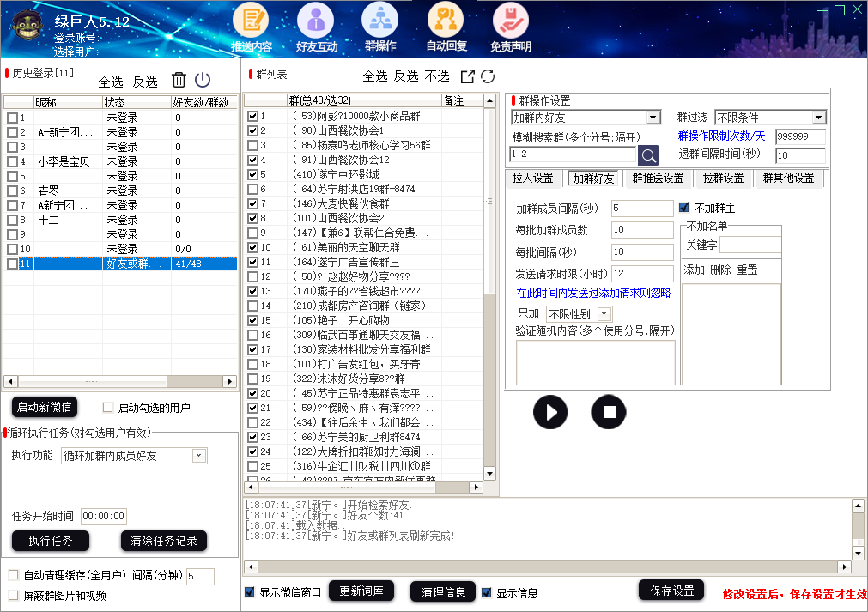Screen dimensions: 868x612
Task: Open the 自动回复 auto reply icon
Action: point(446,21)
